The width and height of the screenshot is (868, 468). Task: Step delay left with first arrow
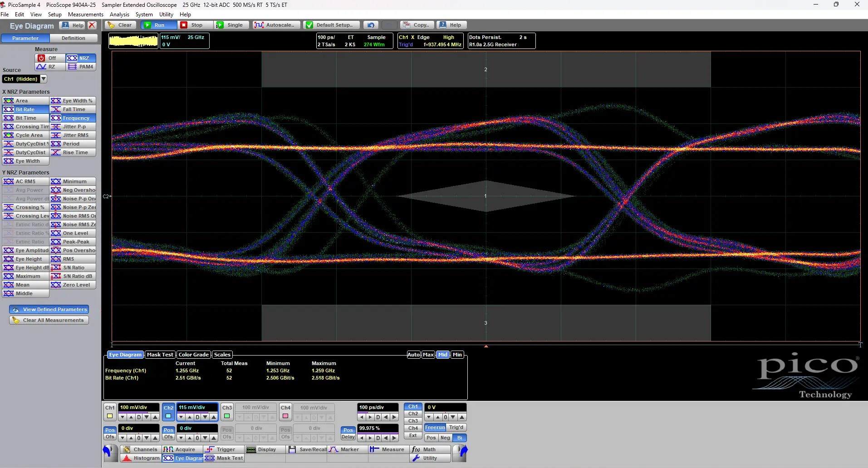point(362,438)
